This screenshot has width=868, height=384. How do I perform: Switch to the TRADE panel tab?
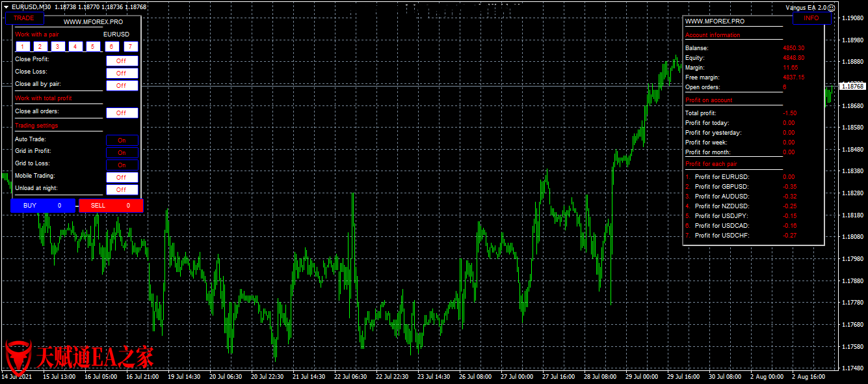coord(24,18)
